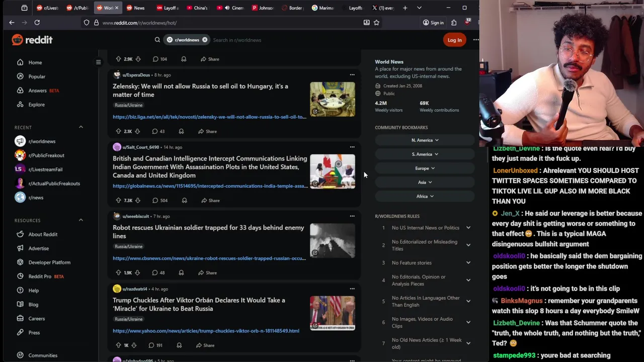Collapse the RECENT section in sidebar

80,127
